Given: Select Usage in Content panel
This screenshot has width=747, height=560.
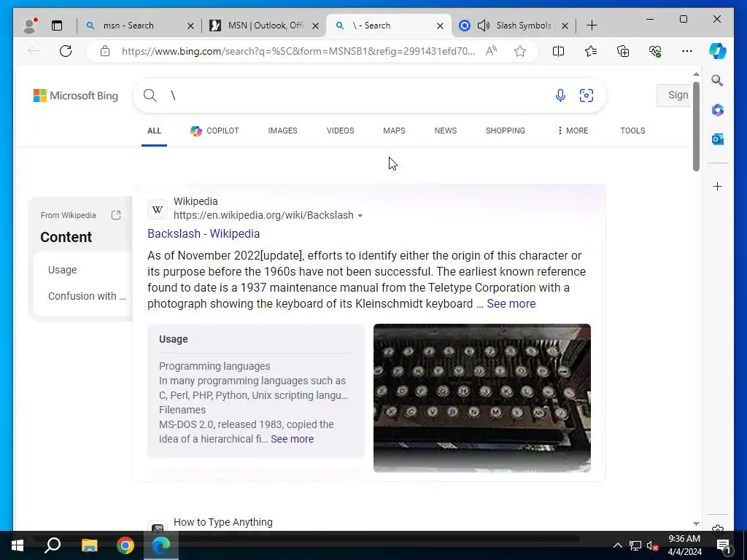Looking at the screenshot, I should coord(63,270).
